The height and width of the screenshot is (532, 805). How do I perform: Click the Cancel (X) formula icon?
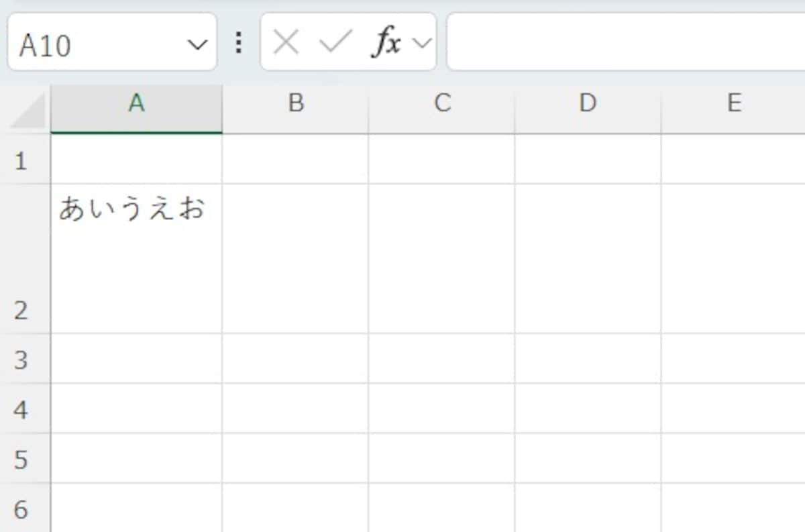286,44
